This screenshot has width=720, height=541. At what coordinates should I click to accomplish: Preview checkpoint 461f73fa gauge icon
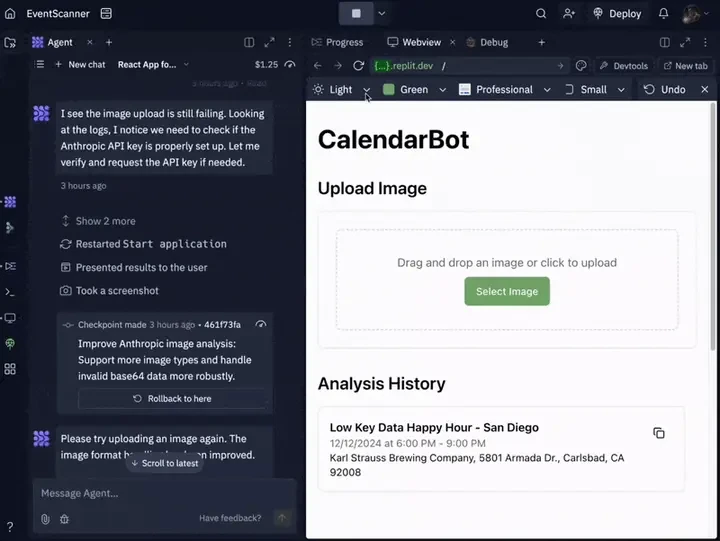click(261, 324)
